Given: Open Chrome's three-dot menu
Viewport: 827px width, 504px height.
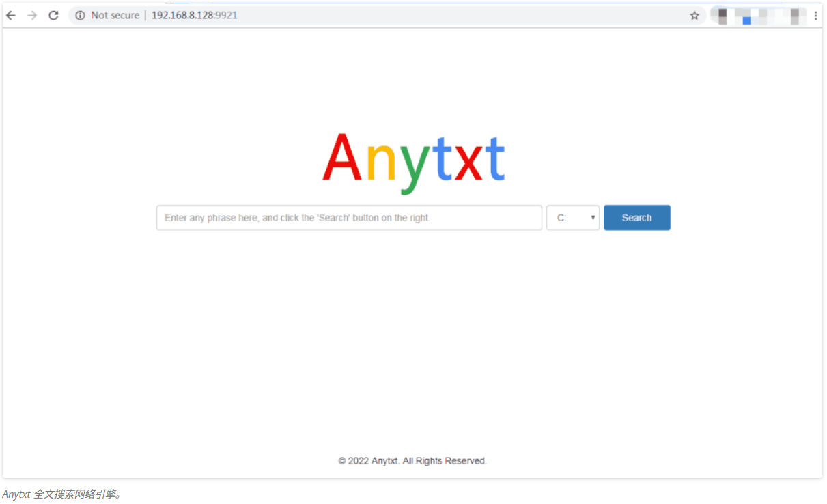Looking at the screenshot, I should pyautogui.click(x=817, y=15).
